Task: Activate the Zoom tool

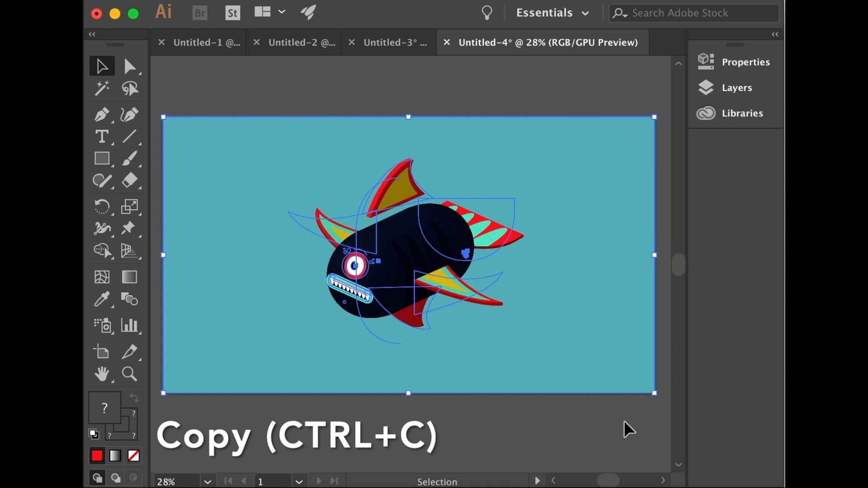Action: click(x=129, y=374)
